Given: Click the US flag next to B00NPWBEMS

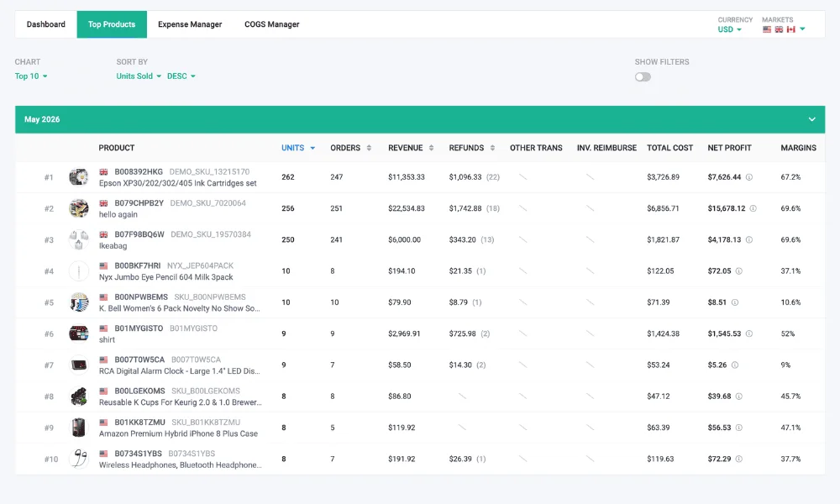Looking at the screenshot, I should tap(103, 297).
